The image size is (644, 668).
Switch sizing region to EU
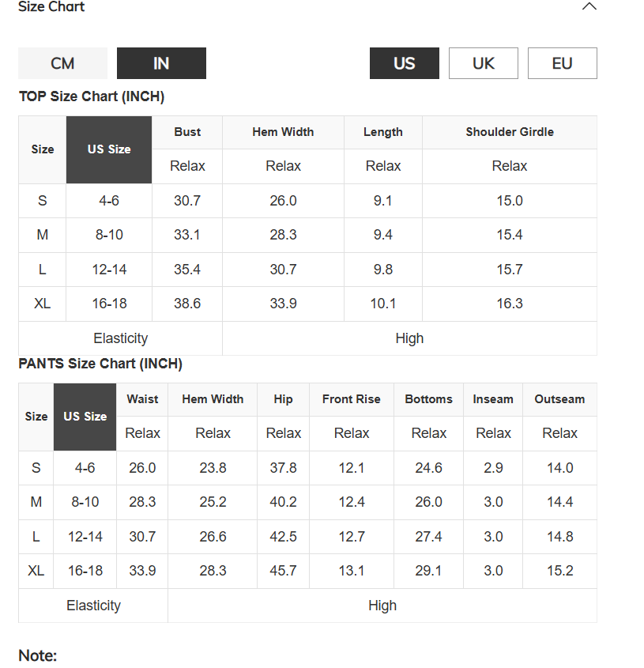tap(563, 63)
